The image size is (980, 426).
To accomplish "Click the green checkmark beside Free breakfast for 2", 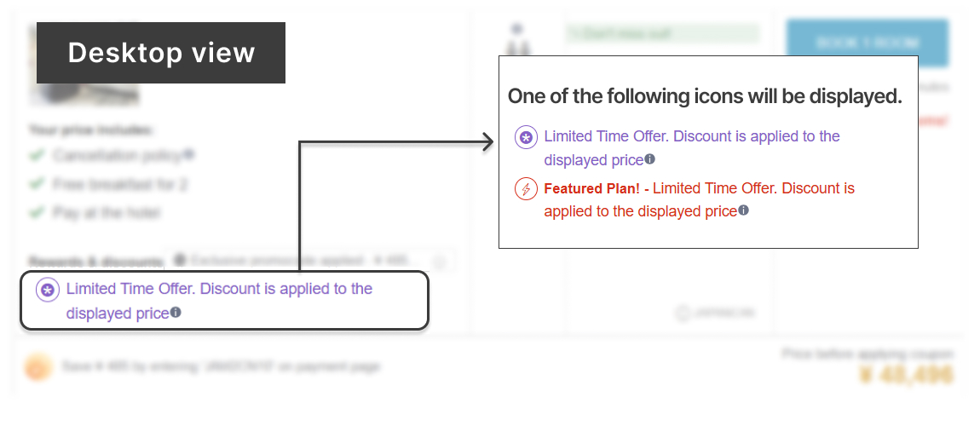I will click(37, 184).
